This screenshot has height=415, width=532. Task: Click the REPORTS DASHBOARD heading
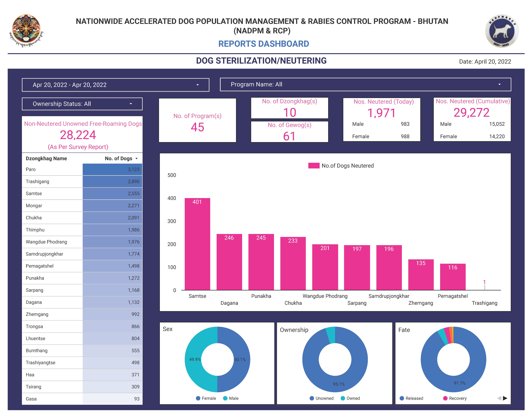pos(264,44)
